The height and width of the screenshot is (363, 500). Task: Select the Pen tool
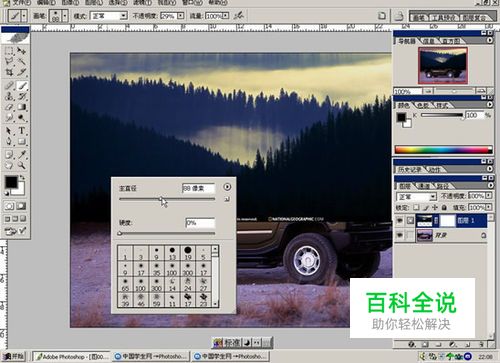[9, 142]
